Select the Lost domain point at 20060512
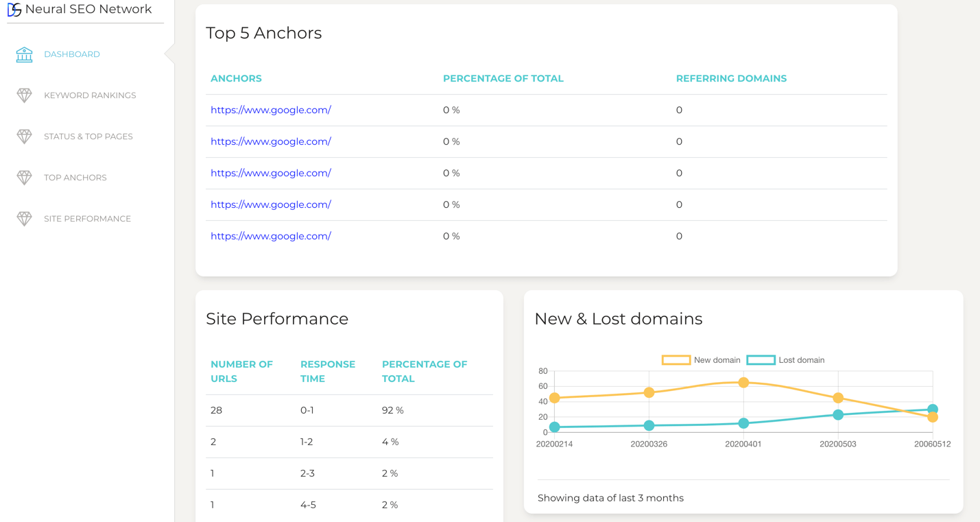This screenshot has height=522, width=980. click(x=933, y=409)
